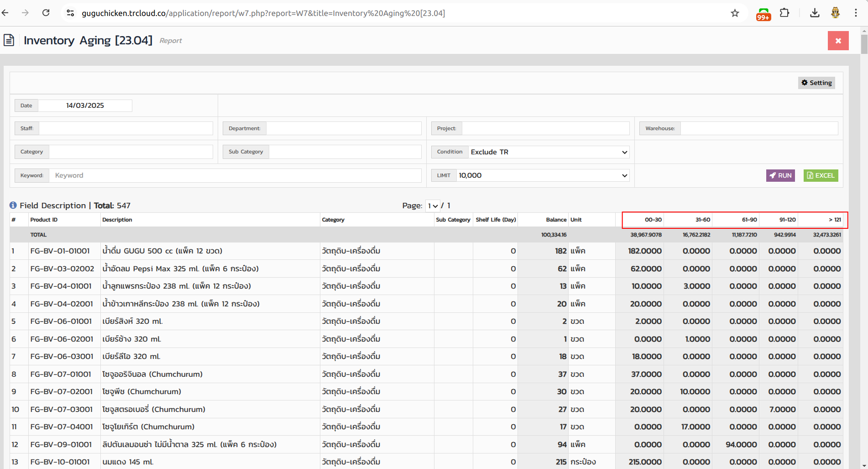
Task: Go forward in browser history
Action: tap(25, 13)
